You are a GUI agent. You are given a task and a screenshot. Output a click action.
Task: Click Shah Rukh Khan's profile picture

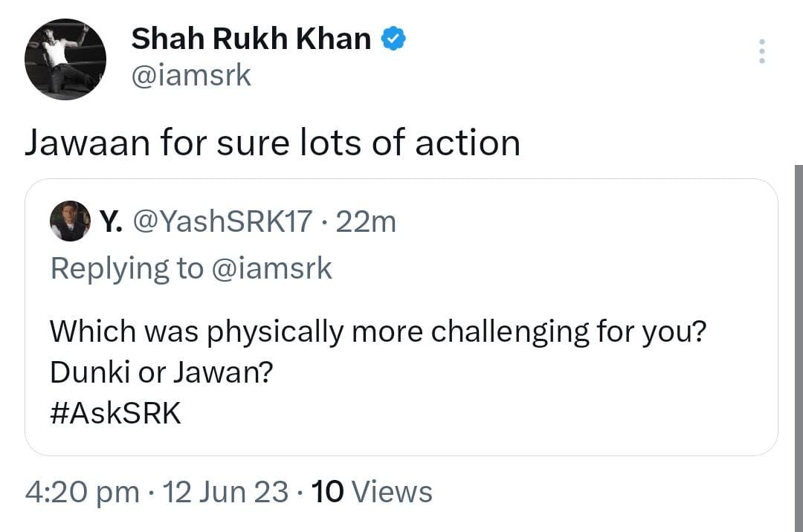65,59
